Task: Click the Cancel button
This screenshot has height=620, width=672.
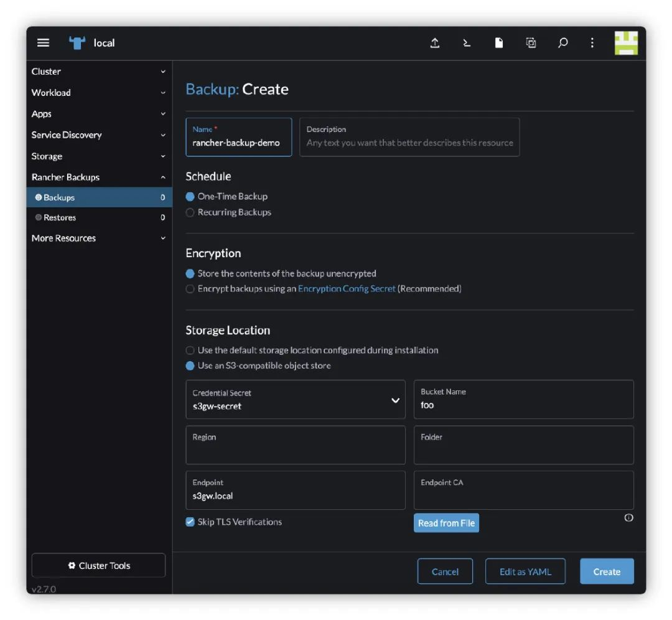Action: tap(445, 571)
